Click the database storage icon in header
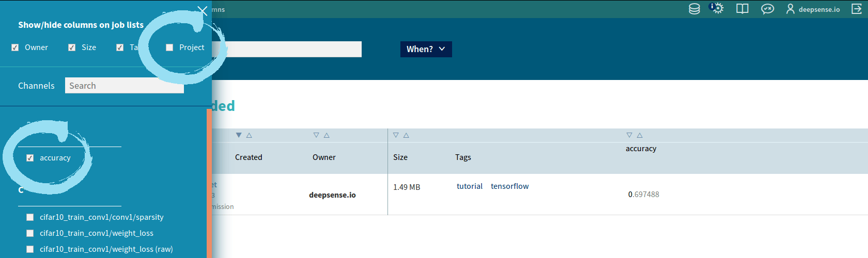 [x=694, y=9]
